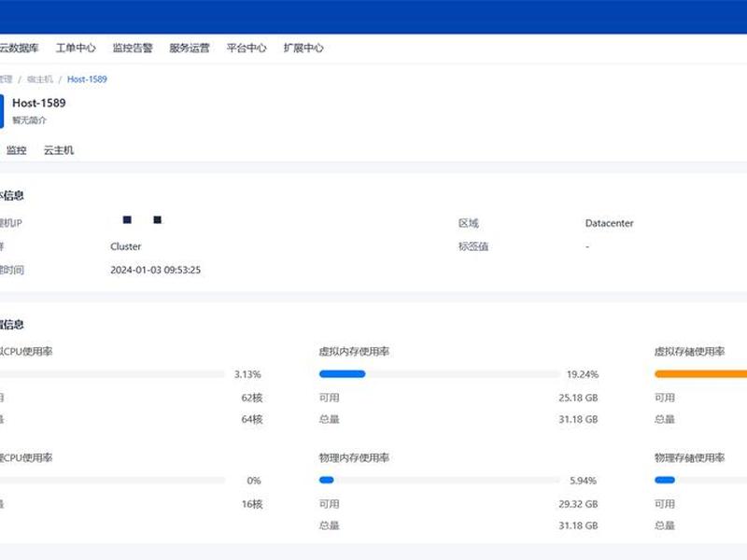The width and height of the screenshot is (747, 560).
Task: Click the 标签值 label
Action: pyautogui.click(x=473, y=246)
